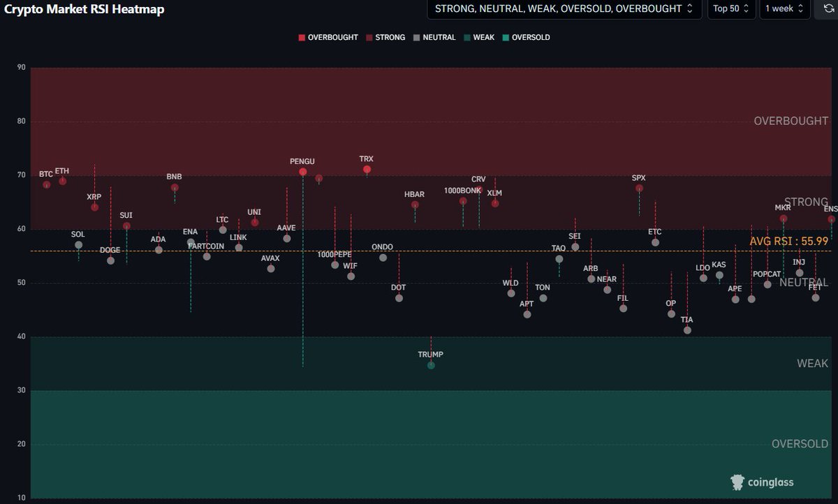The height and width of the screenshot is (504, 838).
Task: Select the POPCAT marker
Action: point(767,284)
